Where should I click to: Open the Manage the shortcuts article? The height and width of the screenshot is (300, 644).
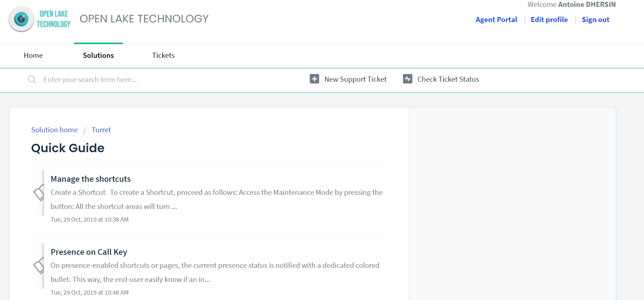[x=91, y=179]
